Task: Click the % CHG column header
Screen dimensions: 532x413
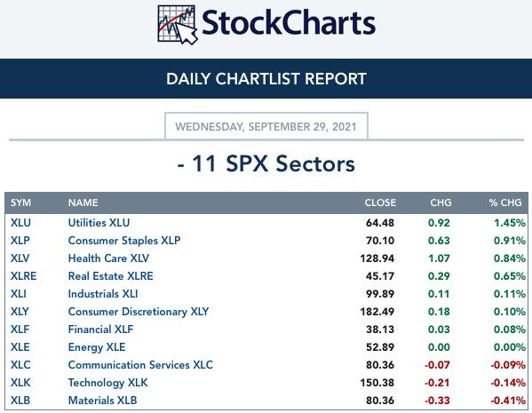Action: [x=505, y=203]
